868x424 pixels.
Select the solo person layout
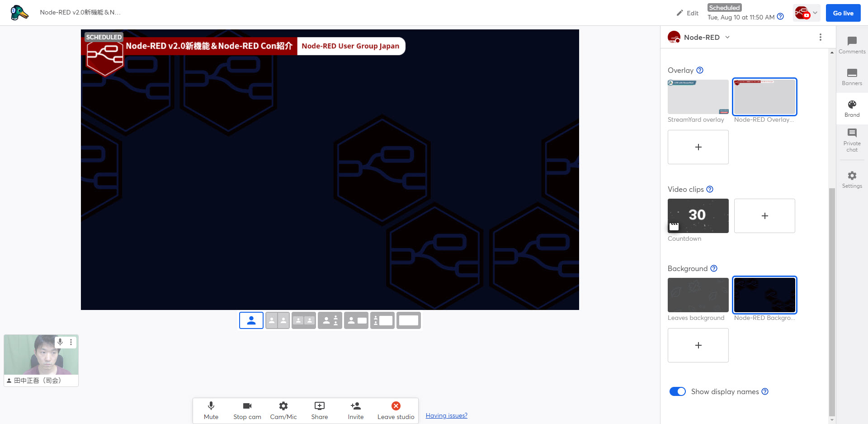251,320
